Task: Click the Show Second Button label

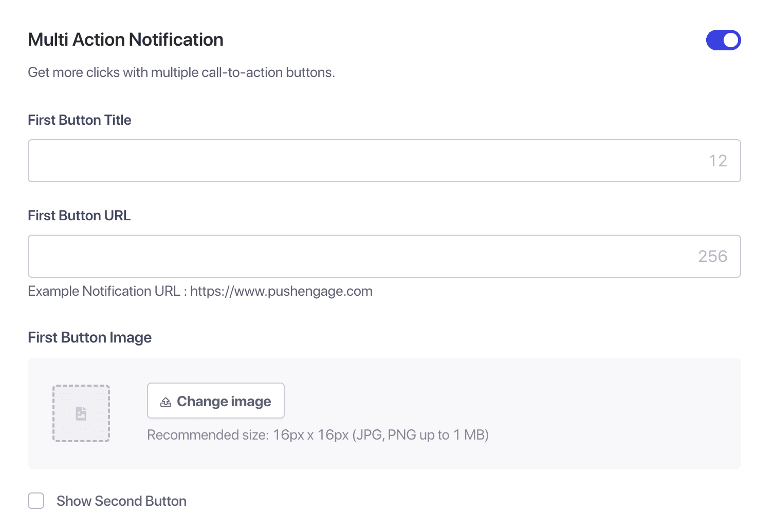Action: [x=121, y=501]
